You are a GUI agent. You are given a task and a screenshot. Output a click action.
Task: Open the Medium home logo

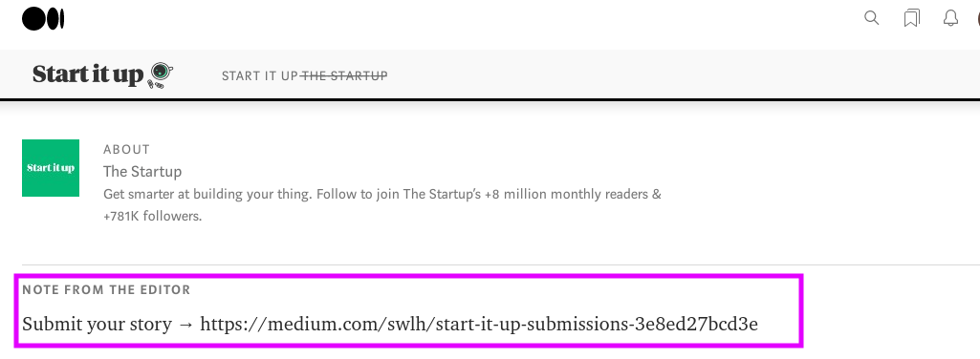[43, 19]
